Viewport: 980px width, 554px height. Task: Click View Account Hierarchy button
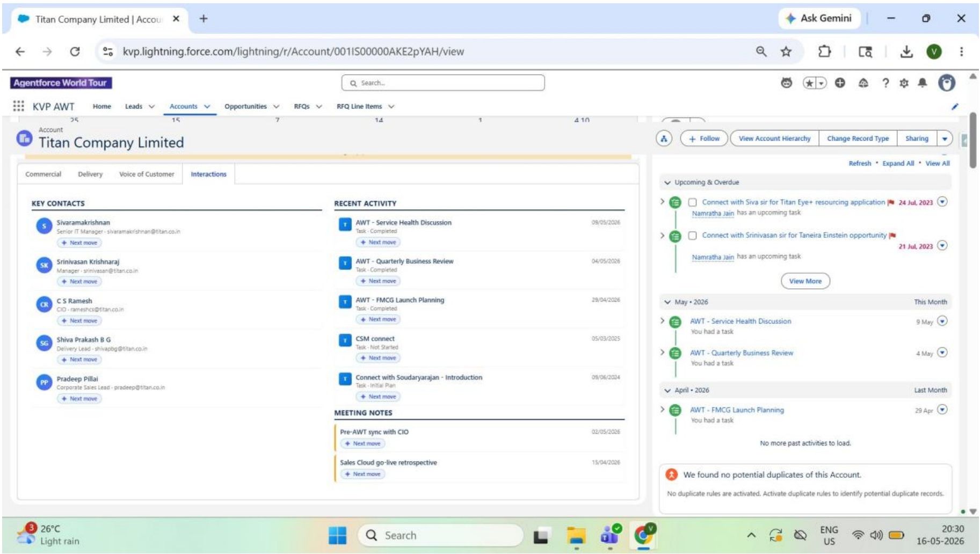click(x=775, y=138)
